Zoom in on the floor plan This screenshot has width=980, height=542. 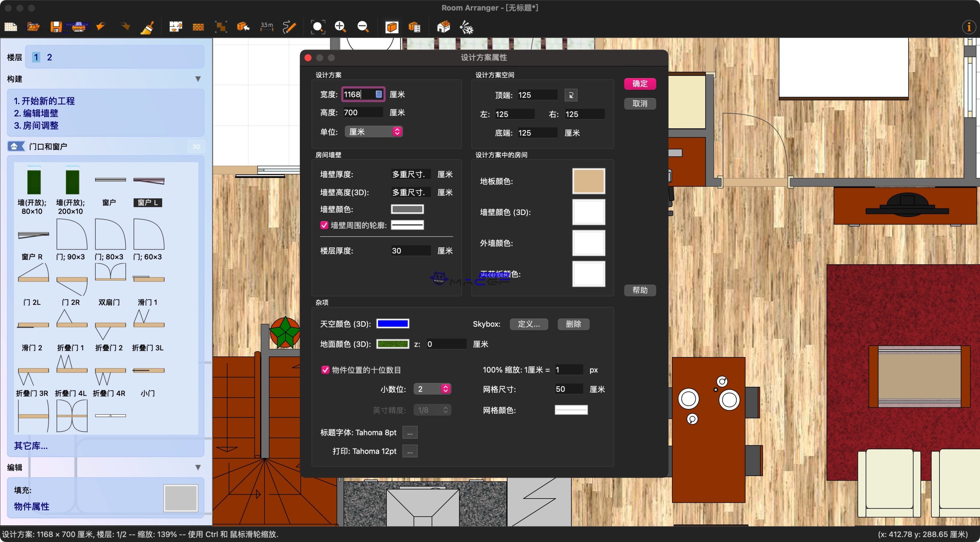point(340,26)
